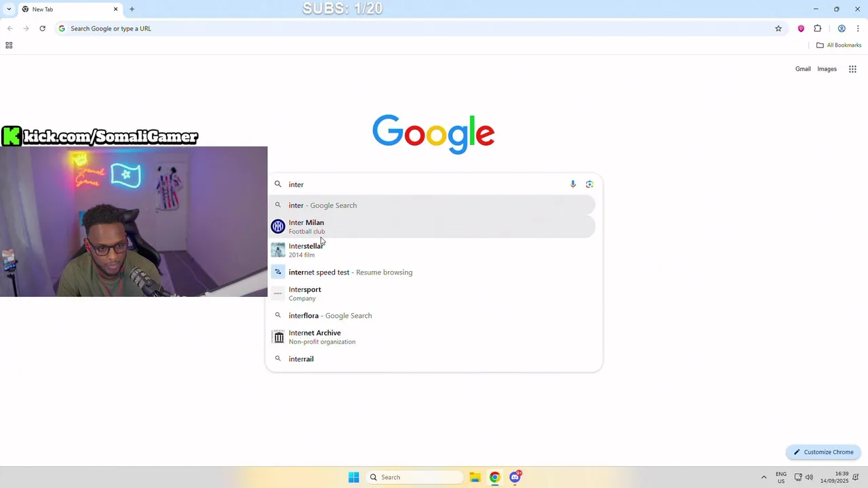868x488 pixels.
Task: Open the Extensions puzzle icon
Action: coord(817,28)
